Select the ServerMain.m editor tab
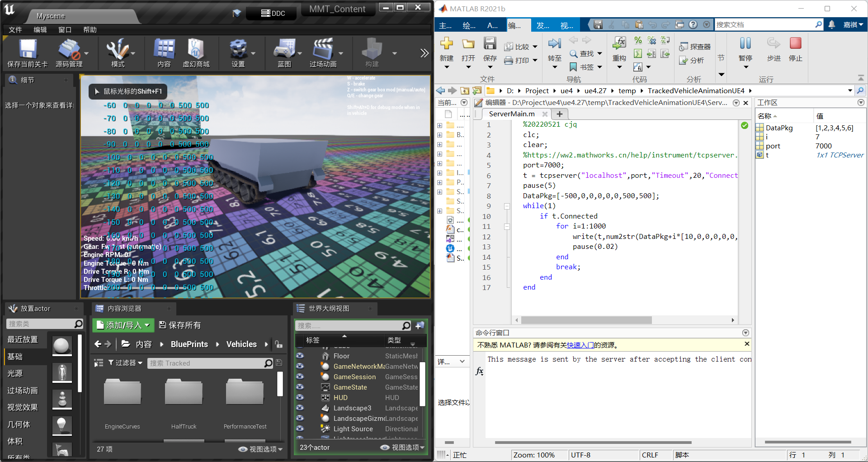 click(511, 114)
